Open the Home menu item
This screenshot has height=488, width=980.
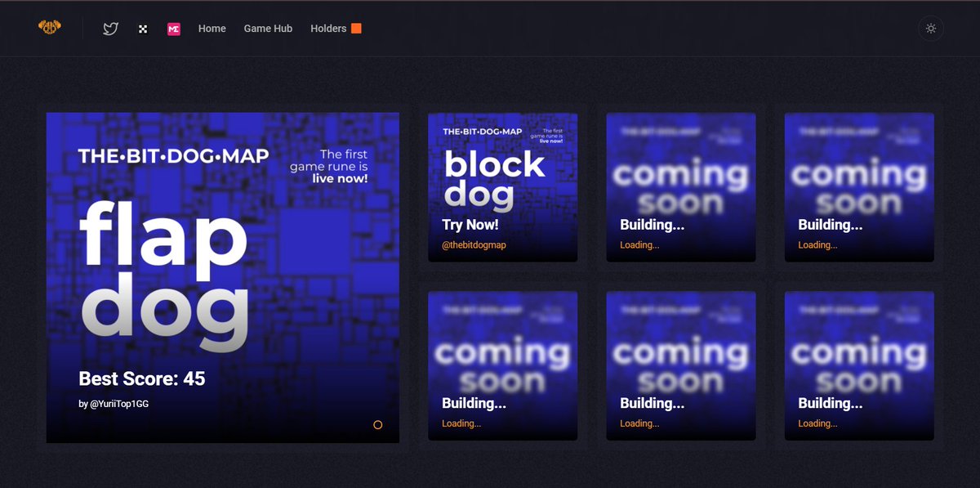point(212,28)
